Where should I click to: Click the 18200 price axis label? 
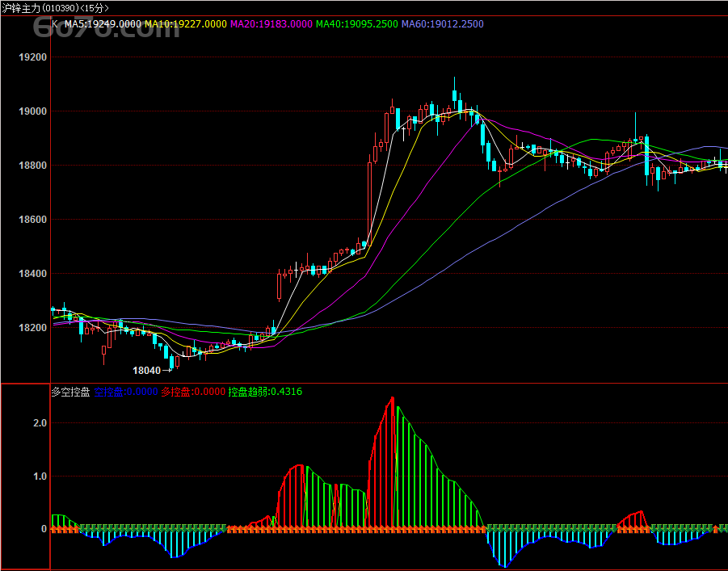pos(33,328)
